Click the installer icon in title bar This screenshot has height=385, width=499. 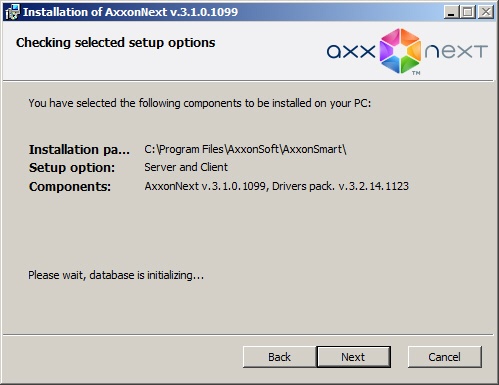tap(12, 12)
